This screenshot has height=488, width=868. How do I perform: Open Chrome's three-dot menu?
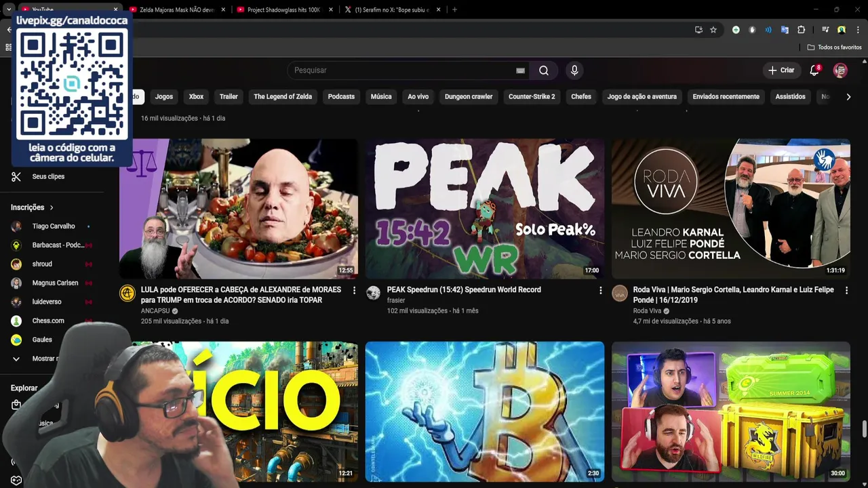(x=858, y=30)
